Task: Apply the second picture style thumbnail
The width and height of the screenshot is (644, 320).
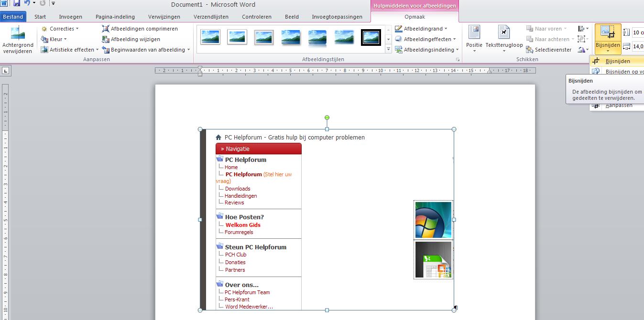Action: (x=237, y=37)
